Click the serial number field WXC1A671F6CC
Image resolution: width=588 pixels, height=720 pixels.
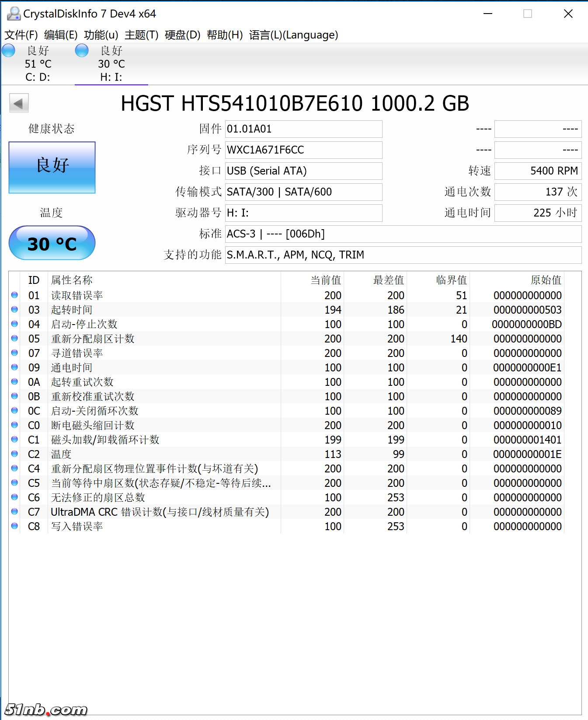pyautogui.click(x=303, y=150)
